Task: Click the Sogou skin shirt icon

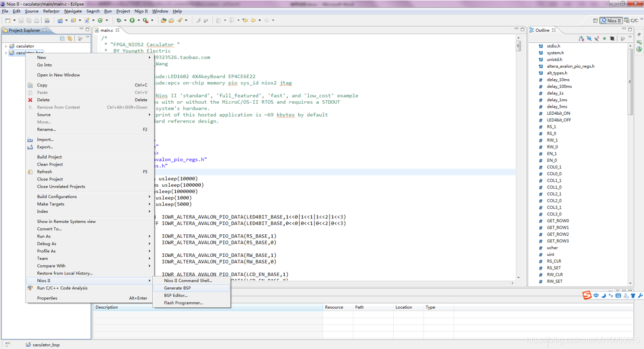Action: tap(633, 296)
